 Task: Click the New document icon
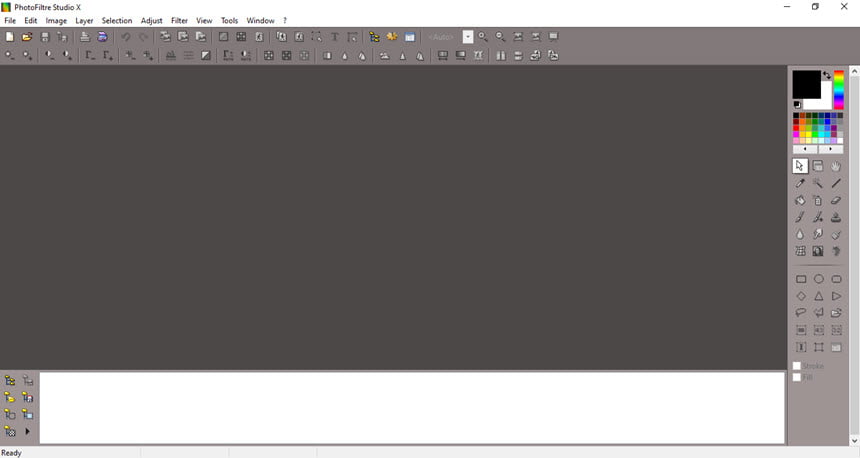(x=9, y=37)
